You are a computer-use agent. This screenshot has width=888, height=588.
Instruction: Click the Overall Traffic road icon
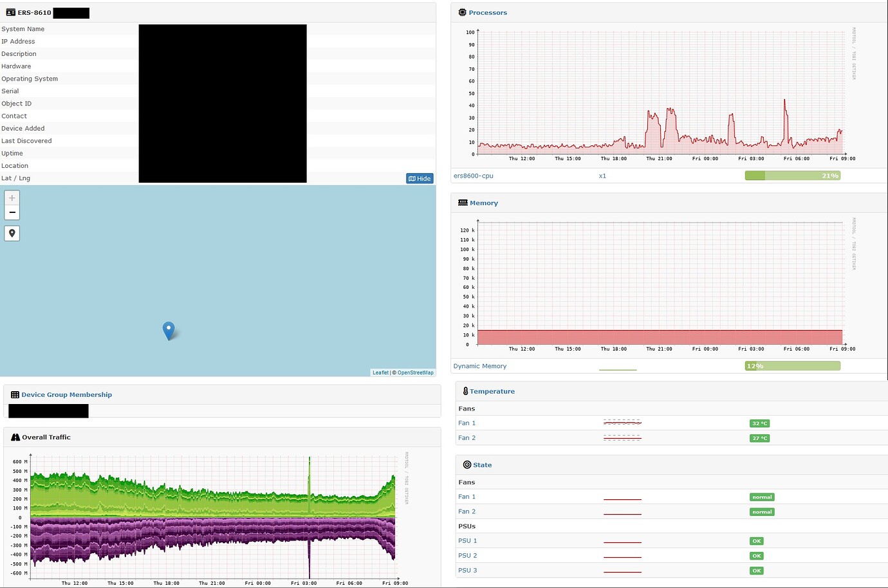15,437
